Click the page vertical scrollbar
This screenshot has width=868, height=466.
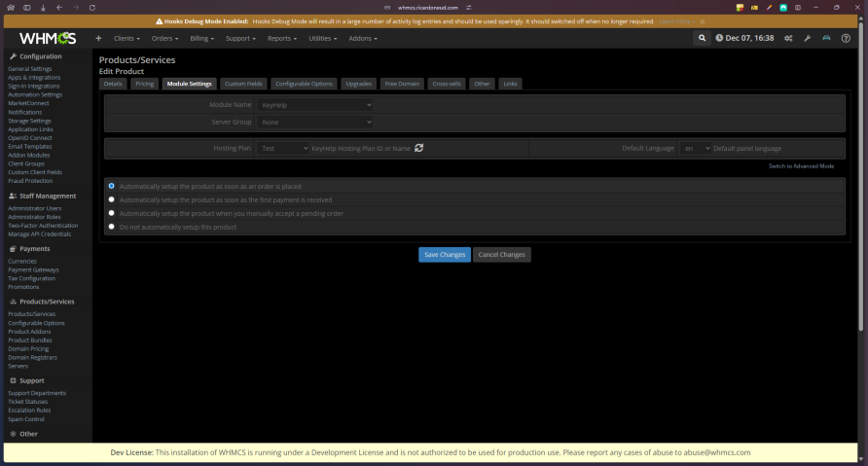point(861,174)
